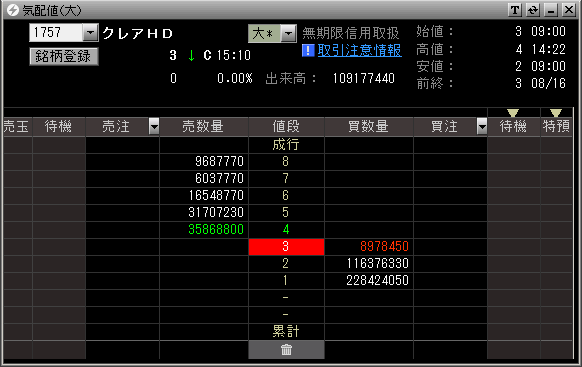The image size is (582, 367).
Task: Click the trash can icon below 累計
Action: pos(286,350)
